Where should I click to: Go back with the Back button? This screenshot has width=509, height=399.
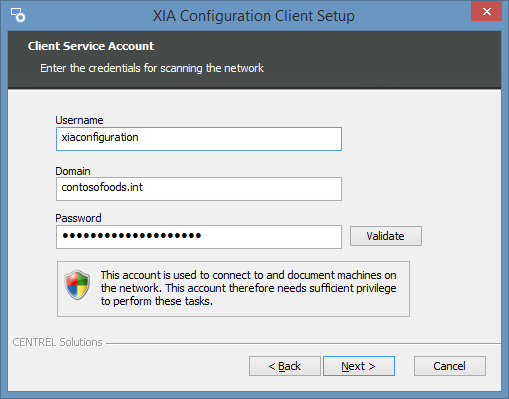tap(285, 366)
